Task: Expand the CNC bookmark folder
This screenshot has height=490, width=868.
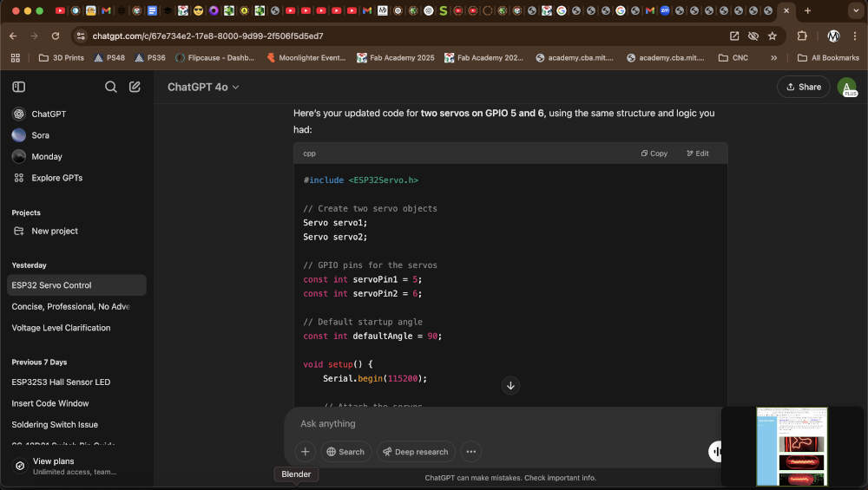Action: 733,57
